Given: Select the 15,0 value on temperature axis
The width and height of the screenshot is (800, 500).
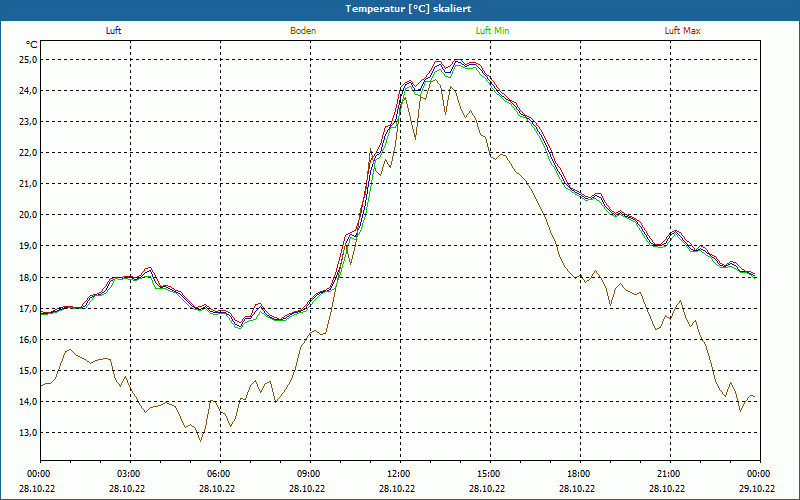Looking at the screenshot, I should 29,371.
